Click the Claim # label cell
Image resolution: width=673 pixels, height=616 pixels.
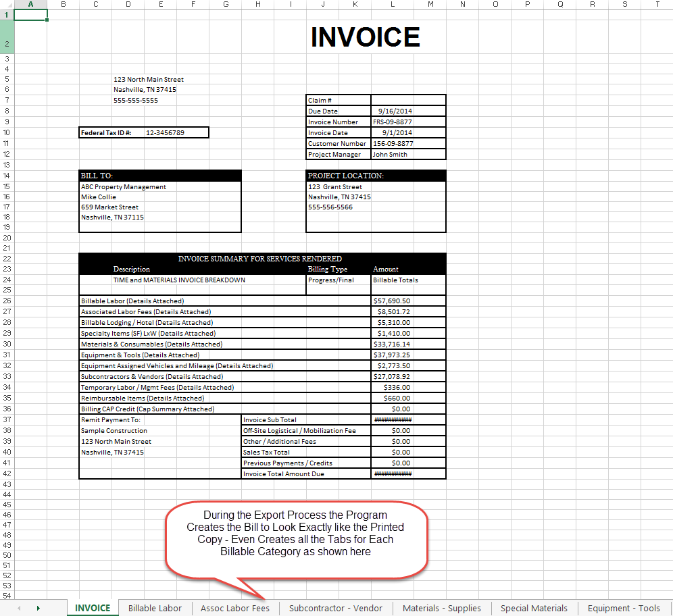pyautogui.click(x=339, y=101)
